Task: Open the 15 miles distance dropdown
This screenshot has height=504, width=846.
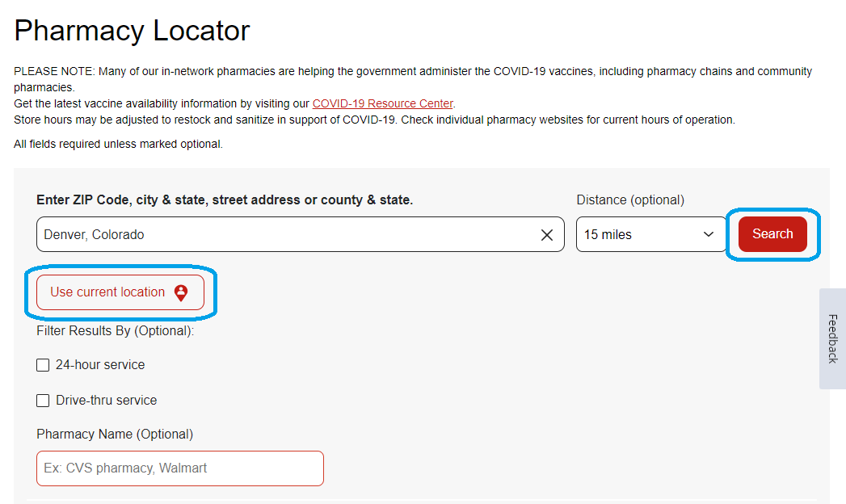Action: (x=651, y=234)
